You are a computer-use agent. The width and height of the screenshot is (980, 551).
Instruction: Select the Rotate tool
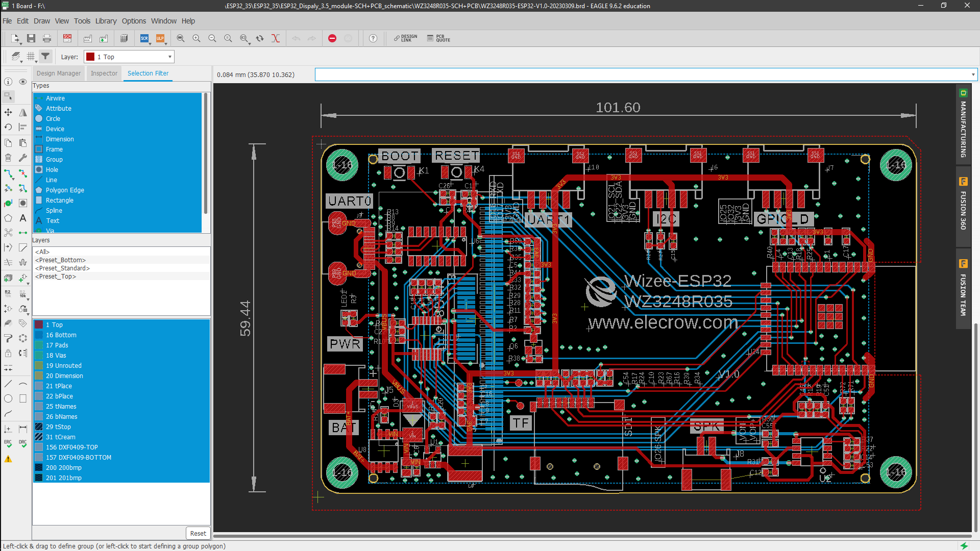(8, 127)
